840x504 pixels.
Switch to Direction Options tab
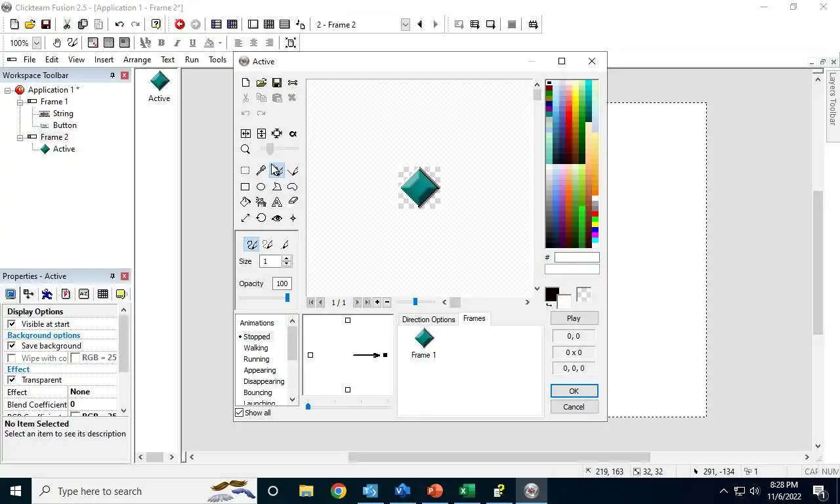(x=429, y=320)
